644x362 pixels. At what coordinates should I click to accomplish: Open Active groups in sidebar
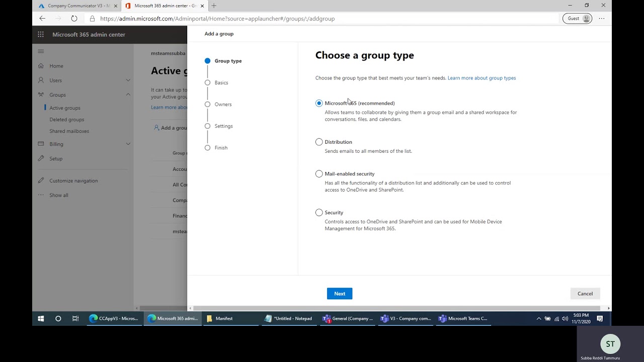(65, 108)
